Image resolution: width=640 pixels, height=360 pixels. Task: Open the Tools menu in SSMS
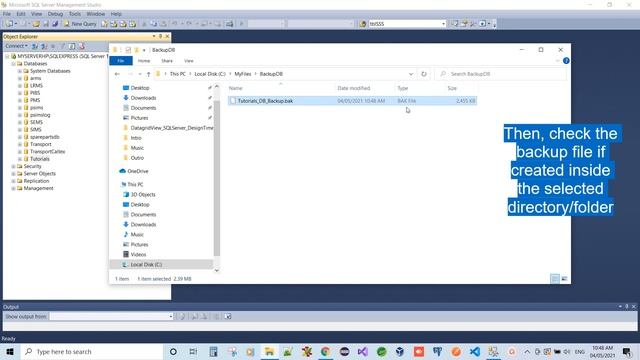(x=75, y=14)
